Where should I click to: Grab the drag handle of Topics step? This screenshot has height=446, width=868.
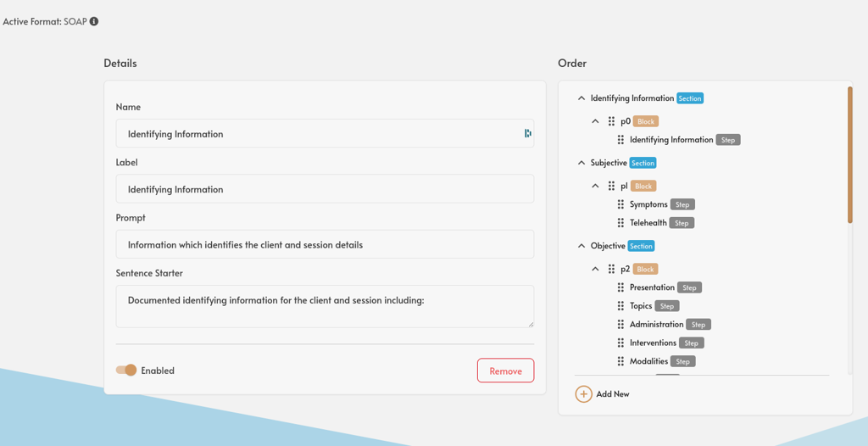point(620,306)
